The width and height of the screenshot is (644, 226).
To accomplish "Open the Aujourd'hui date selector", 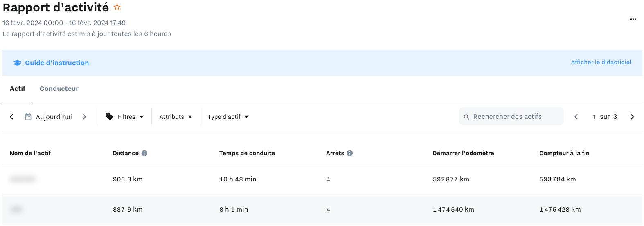I will [x=54, y=117].
